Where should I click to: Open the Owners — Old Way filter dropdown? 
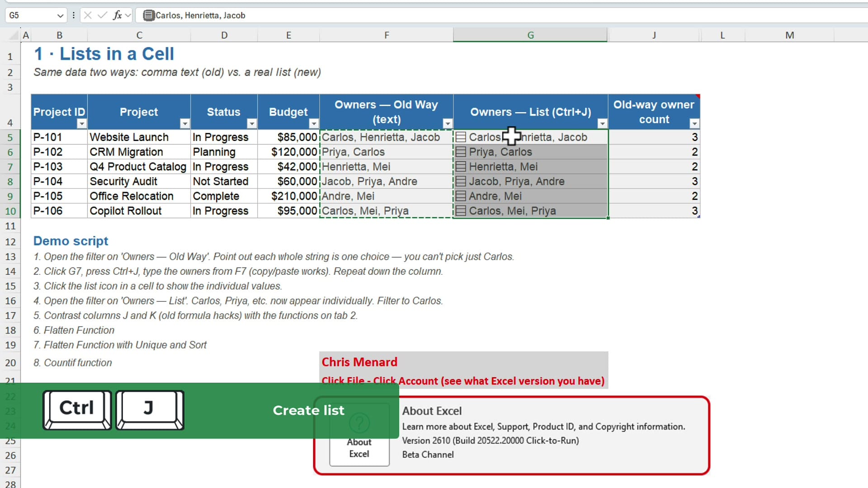[448, 123]
